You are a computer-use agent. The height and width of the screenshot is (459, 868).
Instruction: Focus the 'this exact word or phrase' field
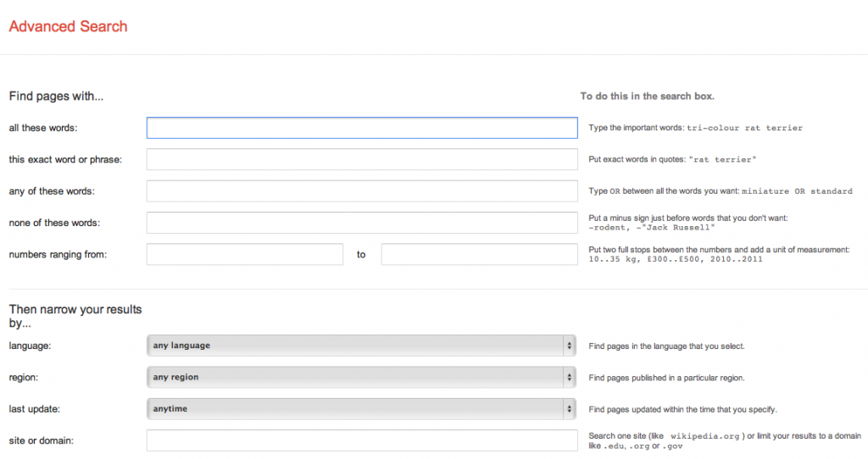tap(362, 159)
